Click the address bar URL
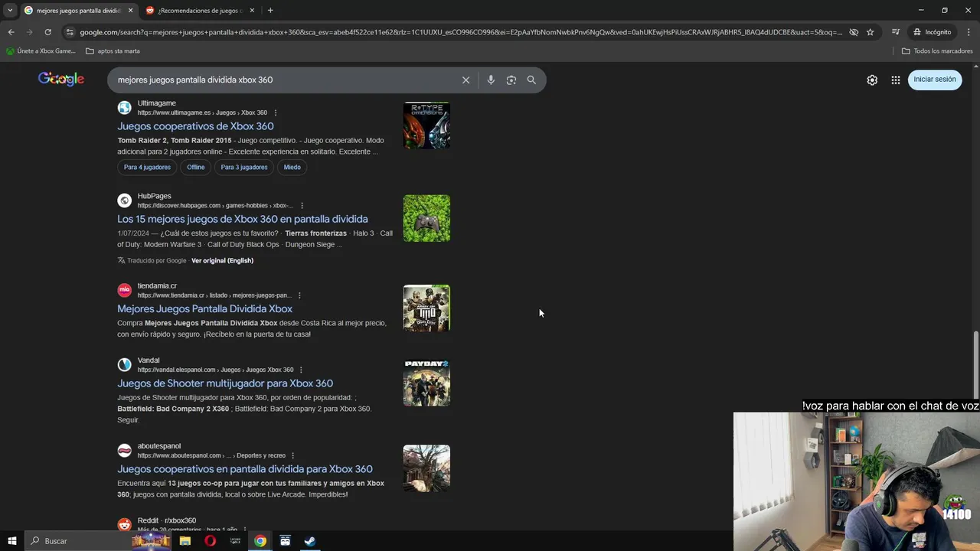This screenshot has width=980, height=551. tap(459, 32)
